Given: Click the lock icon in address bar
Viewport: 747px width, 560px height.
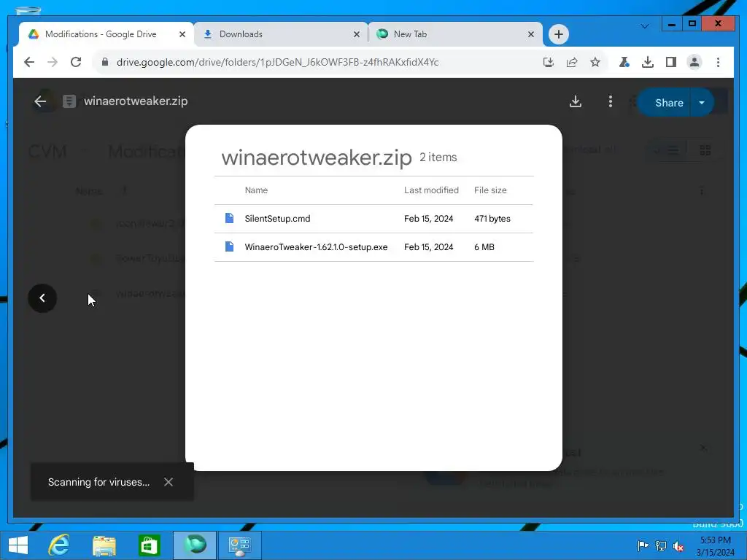Looking at the screenshot, I should [105, 62].
